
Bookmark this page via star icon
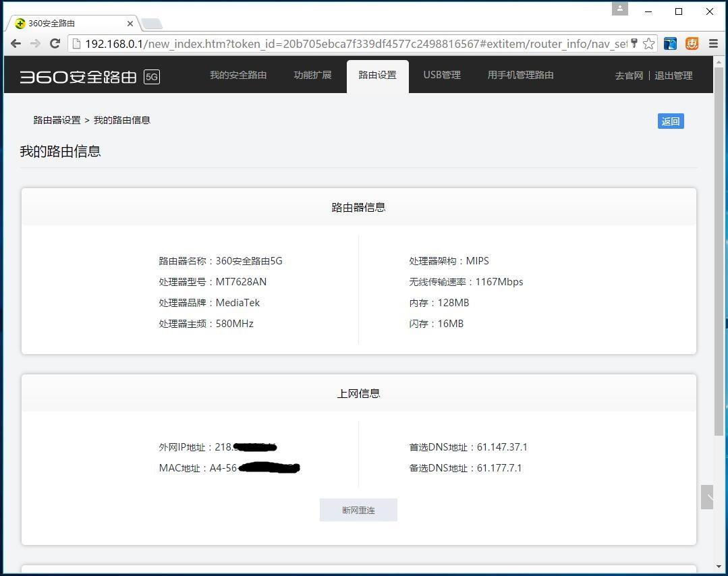pos(648,43)
